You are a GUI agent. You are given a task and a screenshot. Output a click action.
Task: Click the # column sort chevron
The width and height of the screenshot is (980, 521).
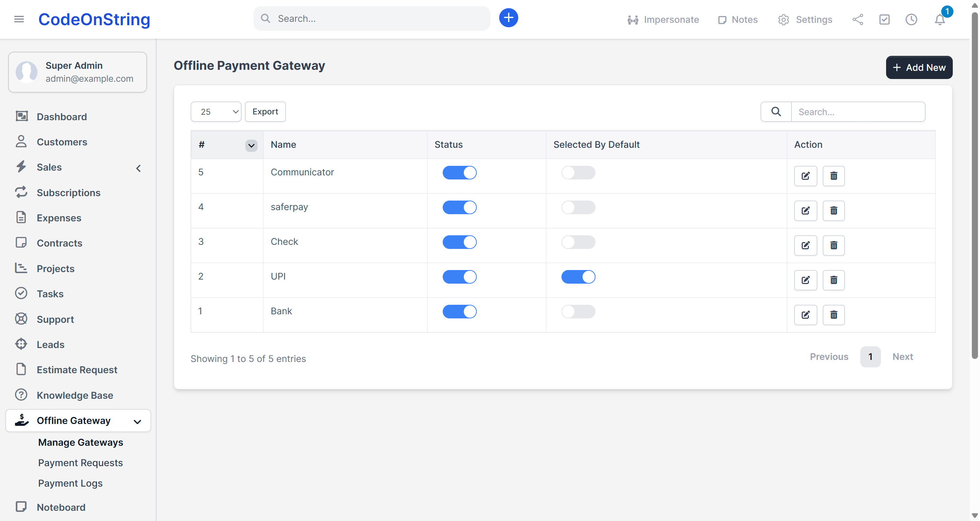point(251,145)
